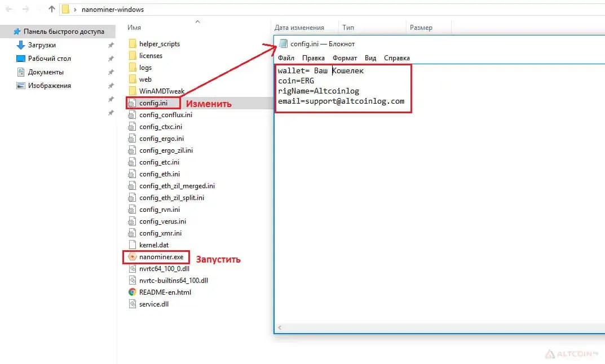605x364 pixels.
Task: Select the web folder icon
Action: tap(133, 79)
